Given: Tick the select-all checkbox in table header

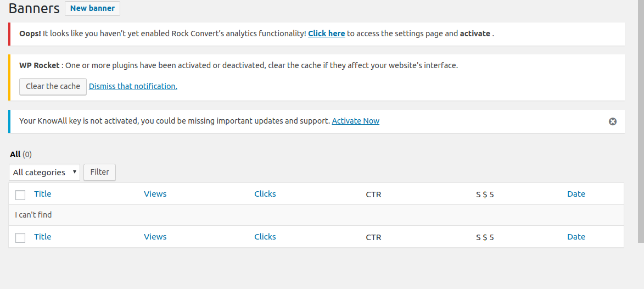Looking at the screenshot, I should coord(20,195).
